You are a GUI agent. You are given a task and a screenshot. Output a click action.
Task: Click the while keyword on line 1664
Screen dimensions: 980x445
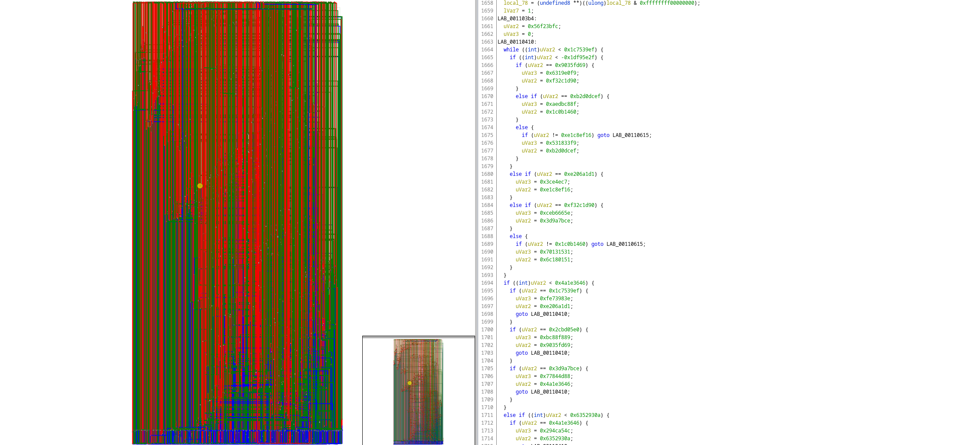[x=511, y=50]
